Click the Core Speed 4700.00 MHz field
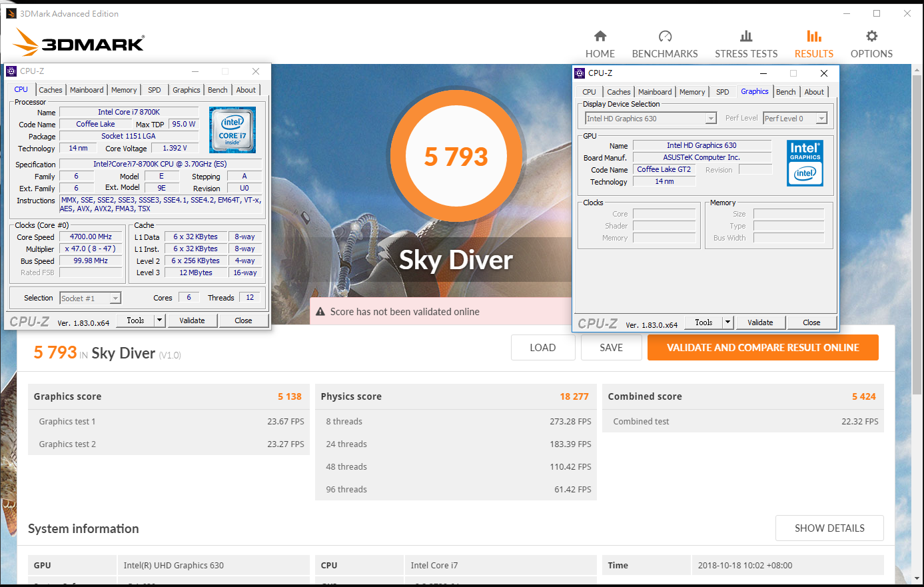The image size is (924, 587). (x=91, y=237)
